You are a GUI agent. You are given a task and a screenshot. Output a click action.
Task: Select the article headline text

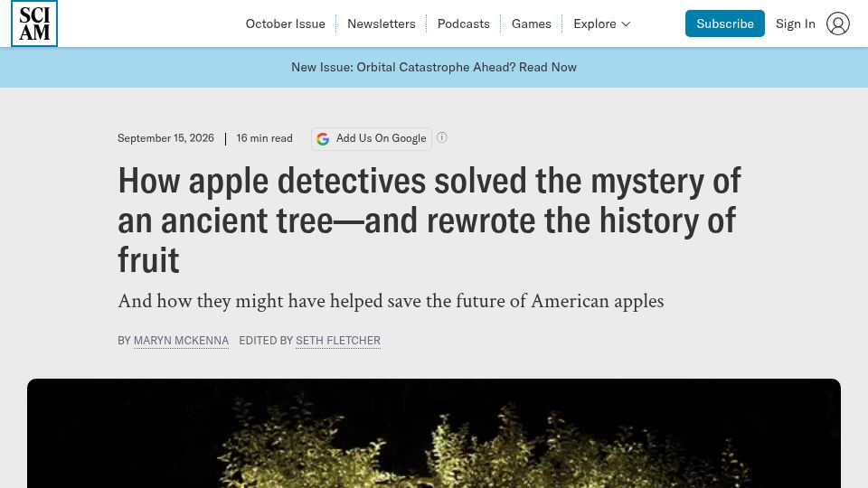(429, 221)
